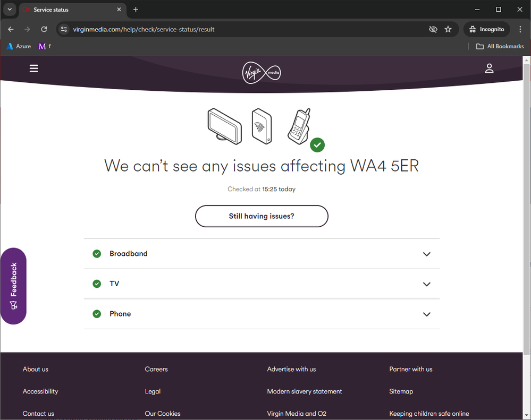Open the Contact us footer link
The height and width of the screenshot is (420, 531).
point(38,414)
